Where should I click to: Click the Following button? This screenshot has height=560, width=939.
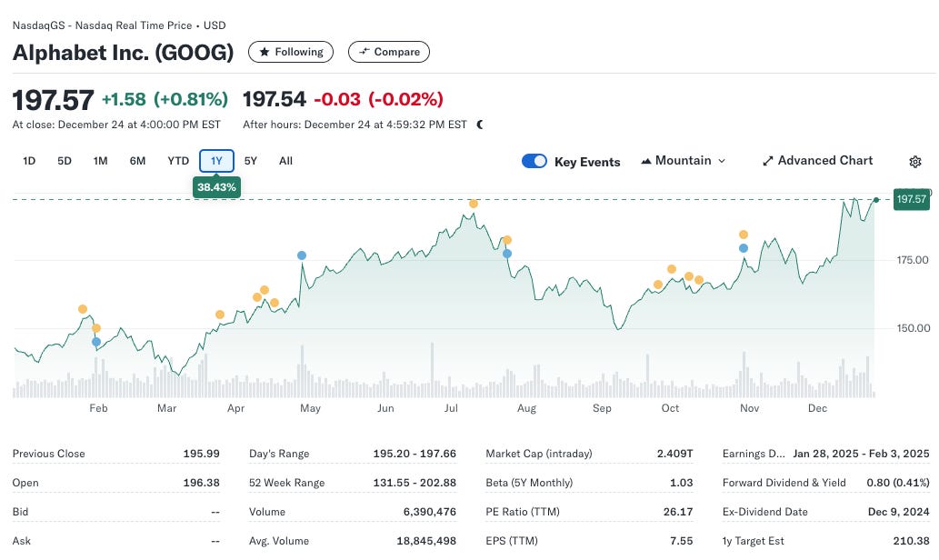click(291, 52)
